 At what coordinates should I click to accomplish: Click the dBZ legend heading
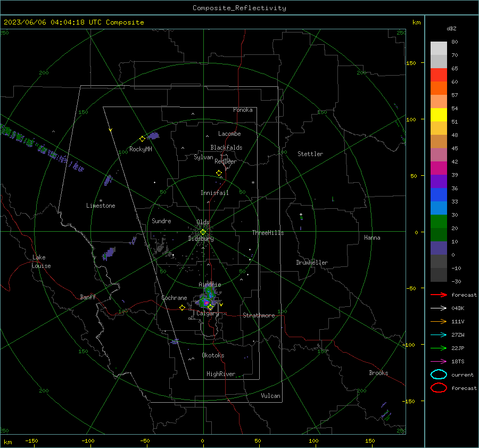click(x=451, y=28)
